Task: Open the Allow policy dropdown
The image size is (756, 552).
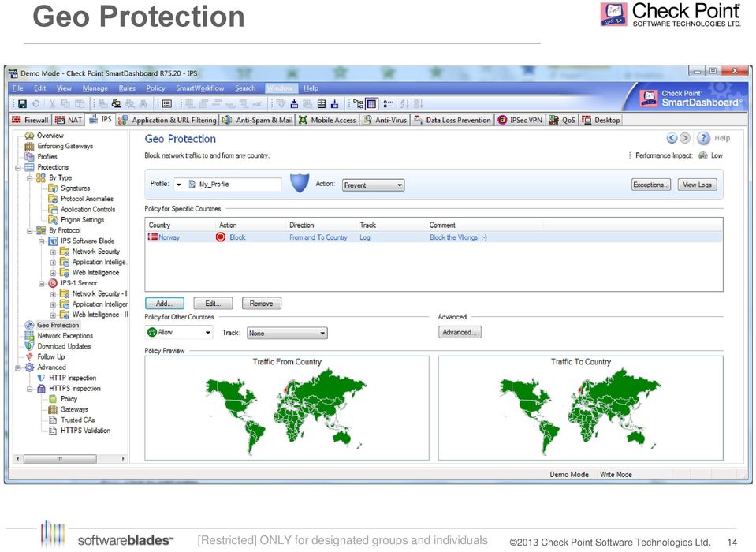Action: point(178,332)
